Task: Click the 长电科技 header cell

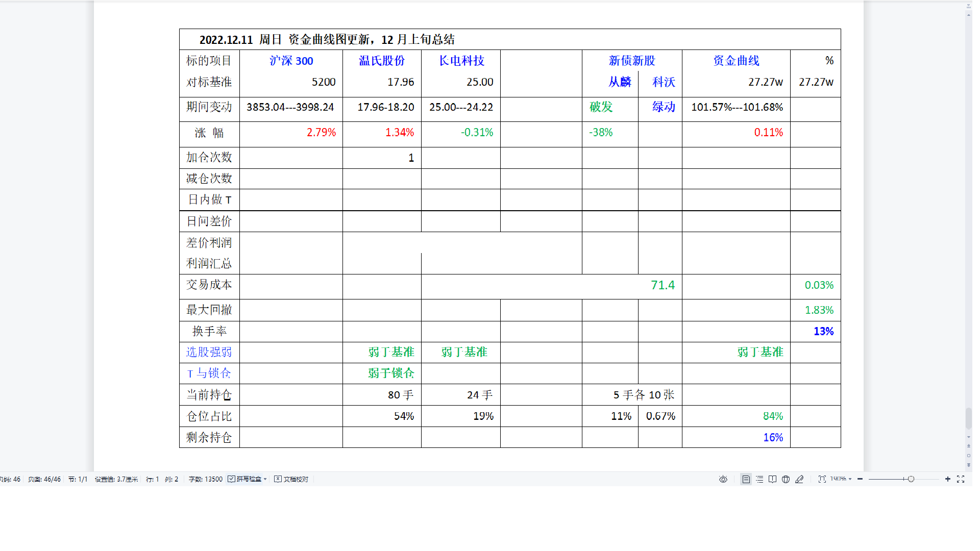Action: click(461, 61)
